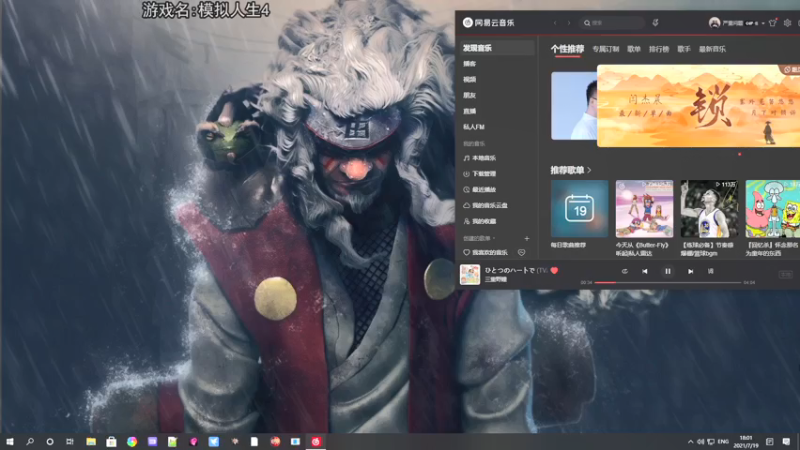Open the SpongeBob playlist cover

(772, 209)
